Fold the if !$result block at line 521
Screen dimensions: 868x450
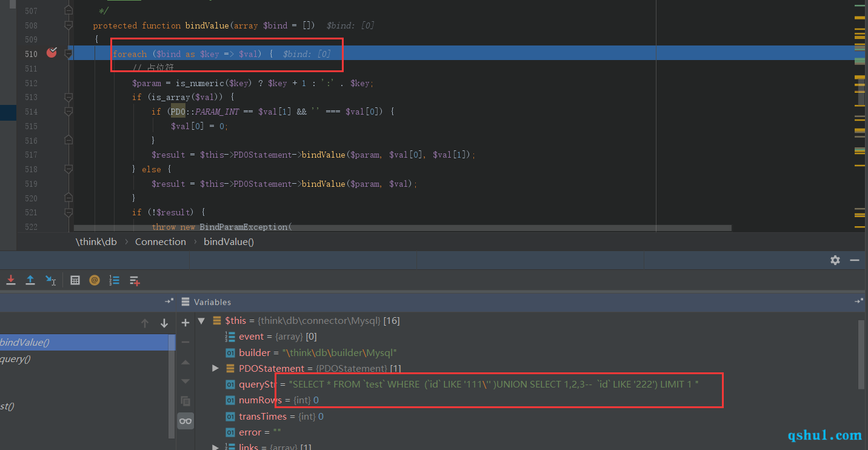(x=68, y=212)
